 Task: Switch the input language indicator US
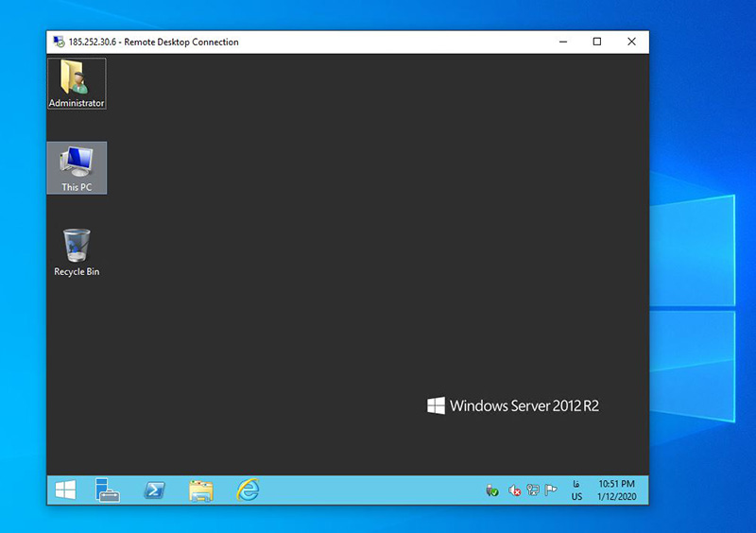tap(576, 490)
